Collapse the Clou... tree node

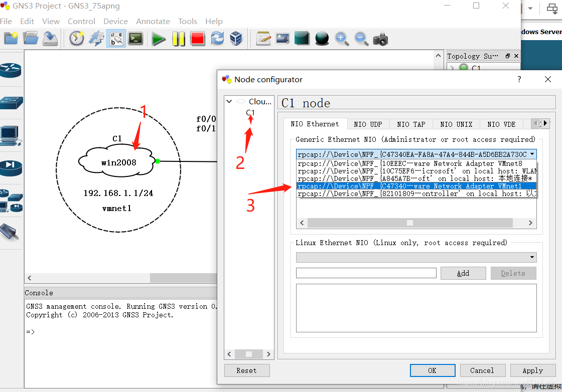(x=229, y=101)
